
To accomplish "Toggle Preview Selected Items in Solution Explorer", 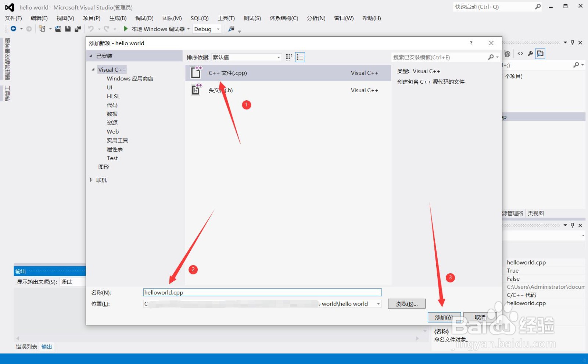I will pyautogui.click(x=540, y=54).
